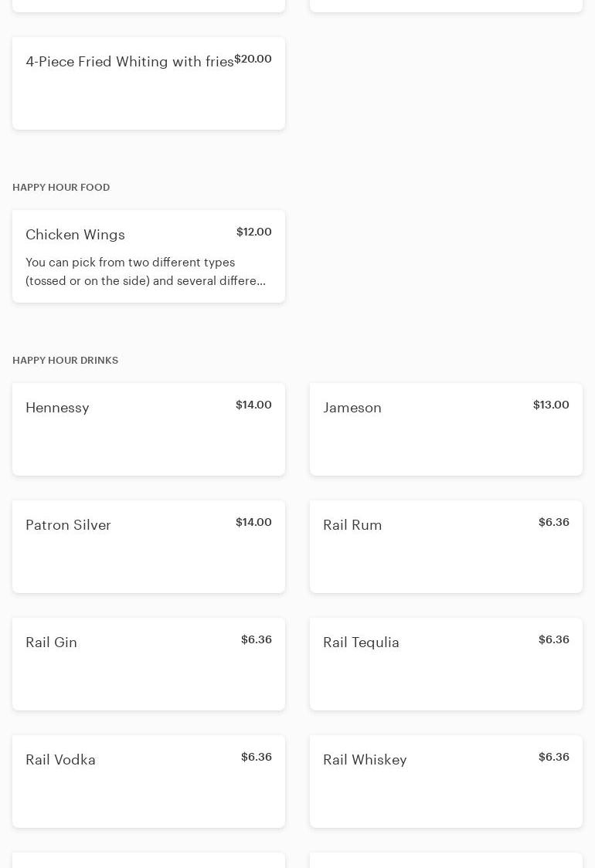Click the $13.00 price on Jameson
The height and width of the screenshot is (868, 595).
[551, 405]
